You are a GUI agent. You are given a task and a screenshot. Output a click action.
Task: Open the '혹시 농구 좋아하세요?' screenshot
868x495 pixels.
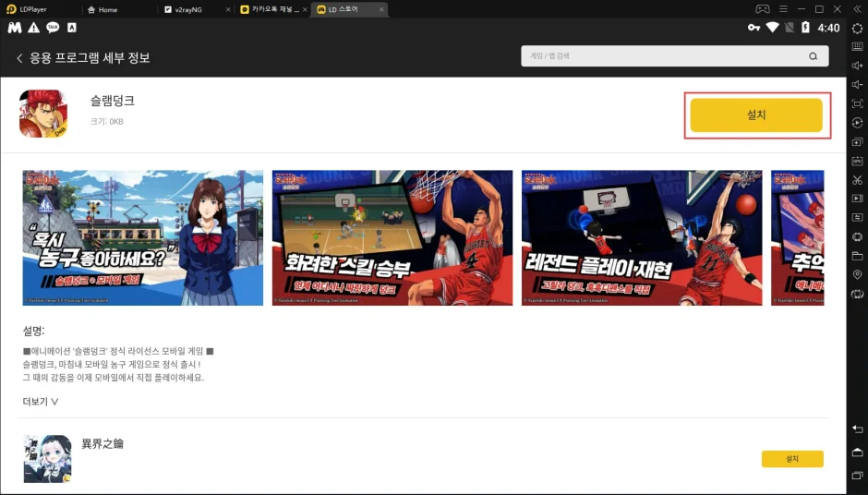click(x=143, y=237)
